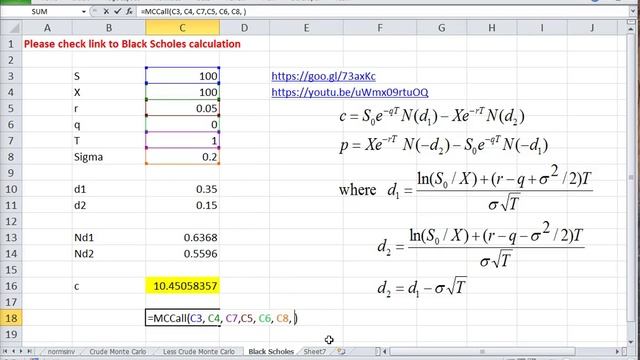Click the Sigma label cell

(x=109, y=157)
